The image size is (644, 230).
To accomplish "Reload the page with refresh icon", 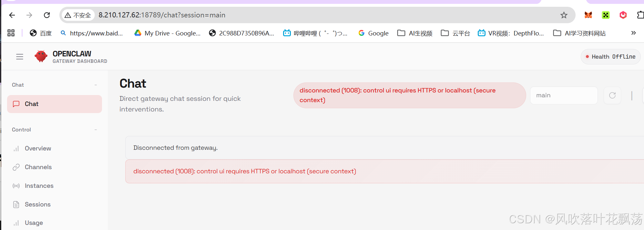I will (47, 15).
